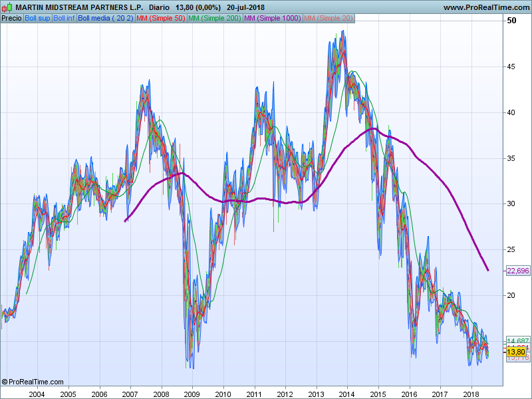The image size is (532, 399).
Task: Click the green 14,687 value label
Action: coord(518,340)
